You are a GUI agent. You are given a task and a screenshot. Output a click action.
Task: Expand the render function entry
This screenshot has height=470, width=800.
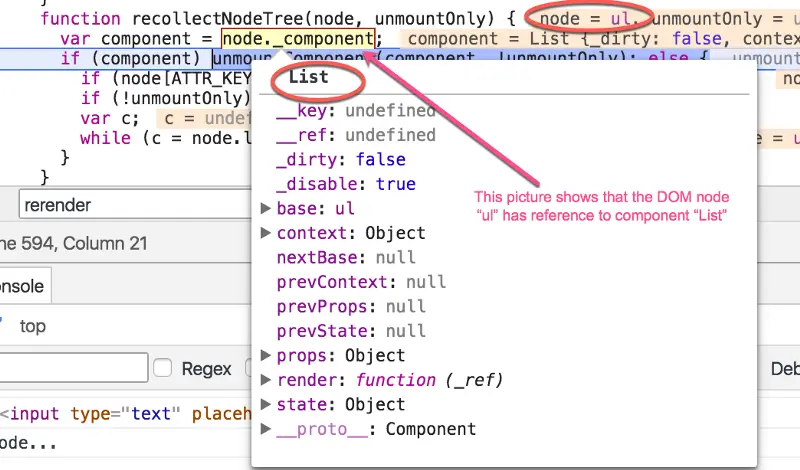[x=265, y=380]
